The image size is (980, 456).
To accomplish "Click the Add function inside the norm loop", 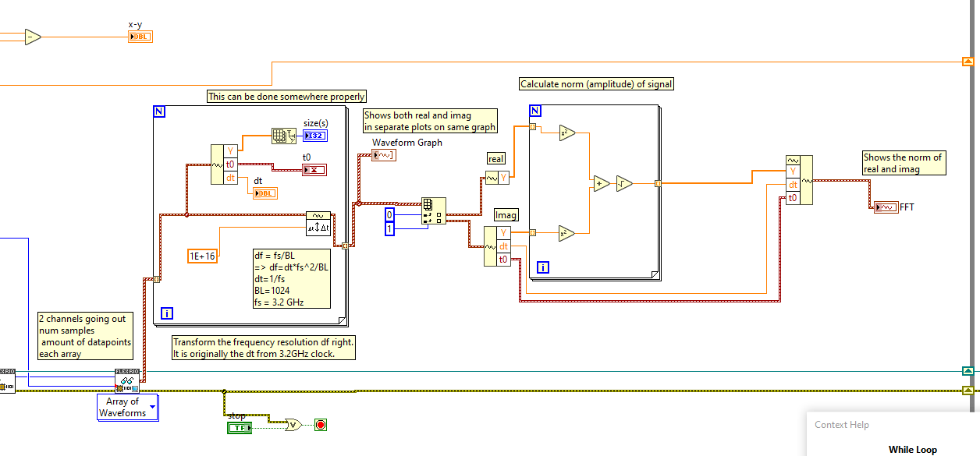I will [600, 184].
